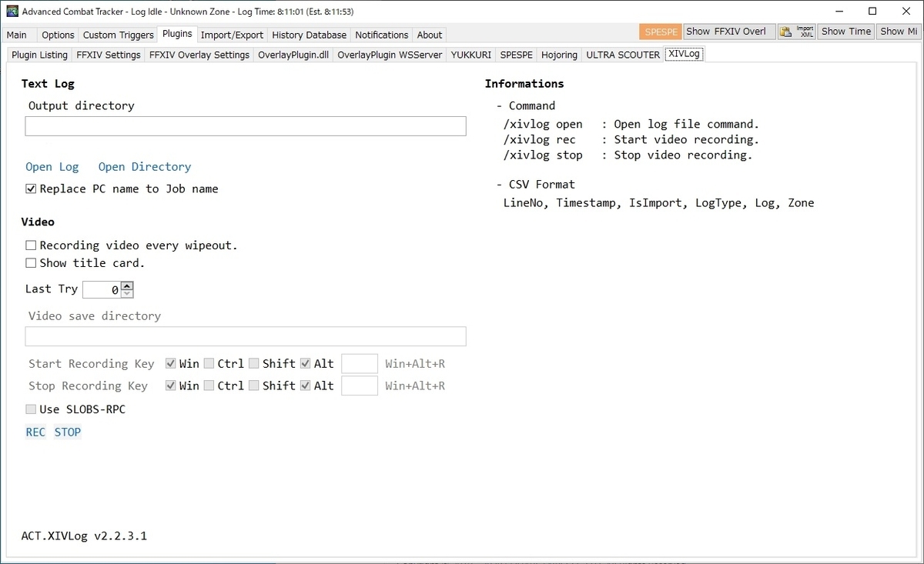This screenshot has height=564, width=924.
Task: Open the FFXIV Overlay Settings sub-tab
Action: click(x=199, y=55)
